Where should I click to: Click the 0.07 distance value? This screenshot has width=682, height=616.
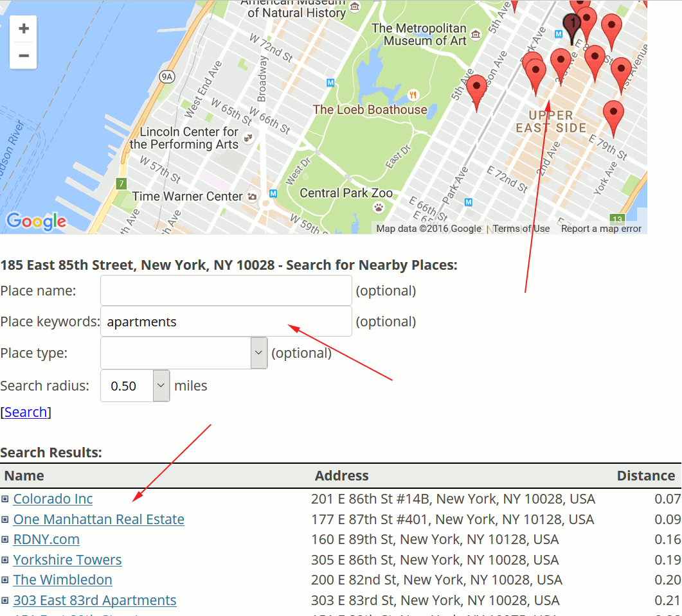click(668, 498)
